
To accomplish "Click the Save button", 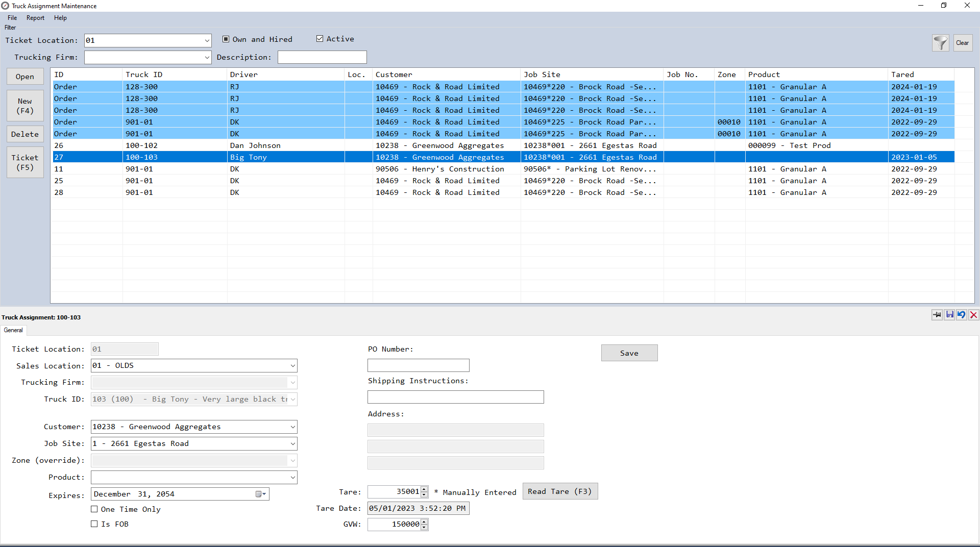I will 629,353.
